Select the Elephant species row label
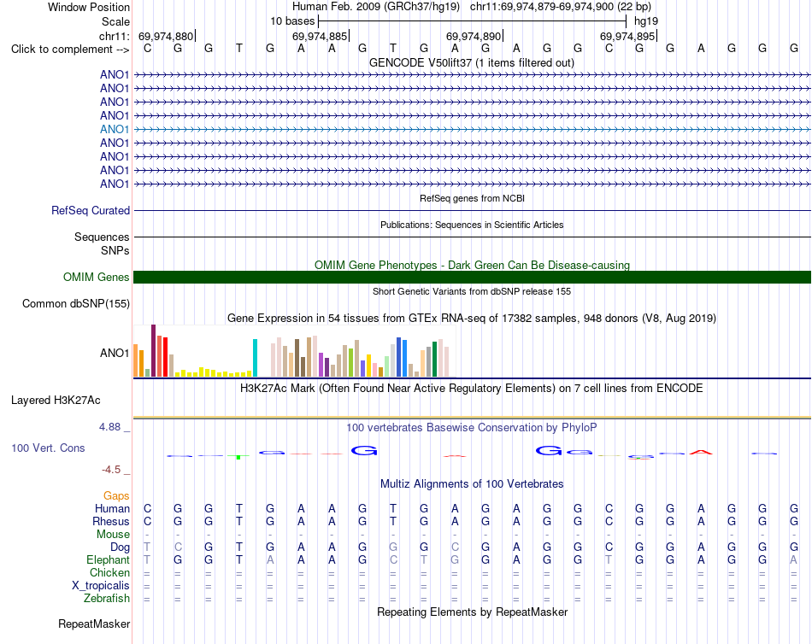 click(x=108, y=560)
